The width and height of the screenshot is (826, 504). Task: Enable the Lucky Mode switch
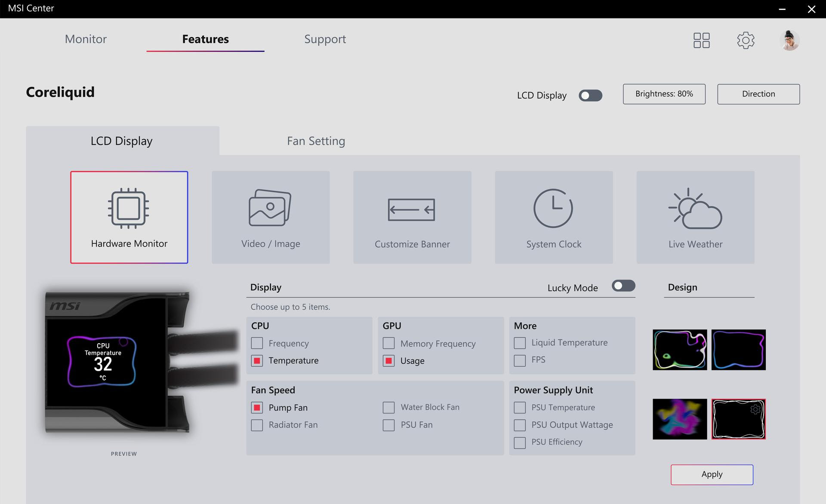coord(623,286)
